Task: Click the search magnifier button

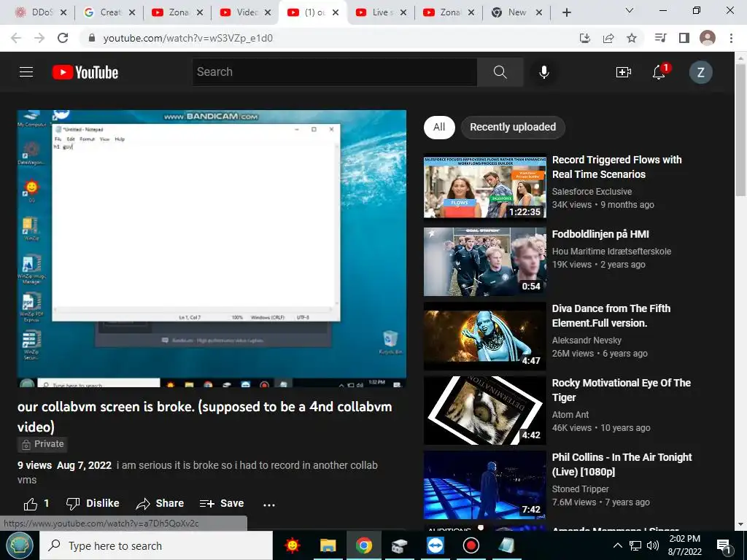Action: [500, 72]
